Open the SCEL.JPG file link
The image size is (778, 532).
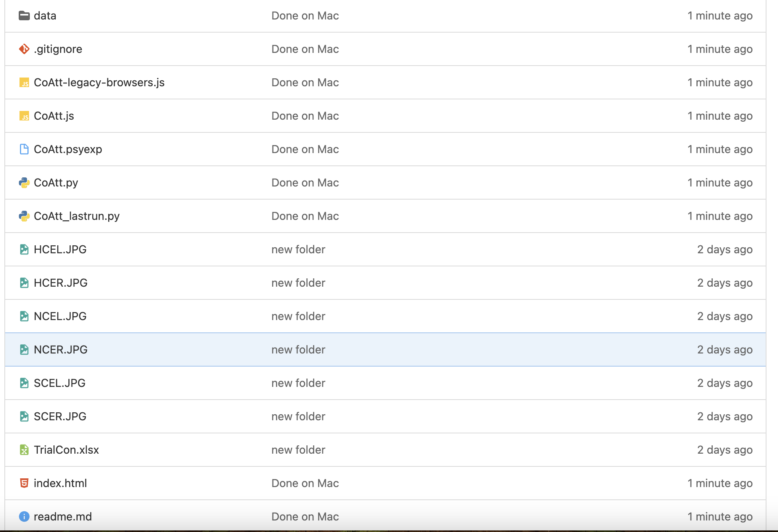click(x=60, y=383)
